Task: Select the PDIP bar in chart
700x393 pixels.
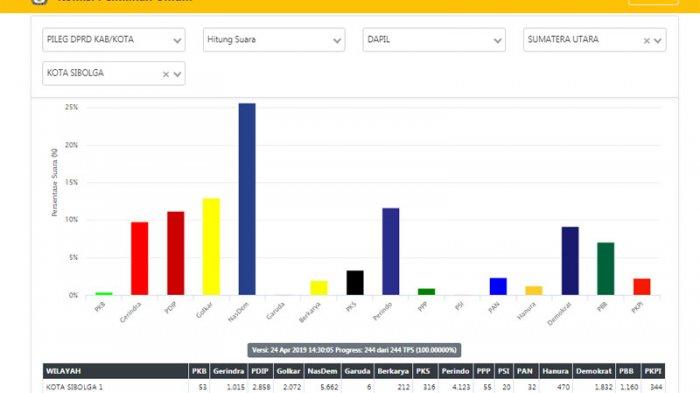Action: (175, 253)
